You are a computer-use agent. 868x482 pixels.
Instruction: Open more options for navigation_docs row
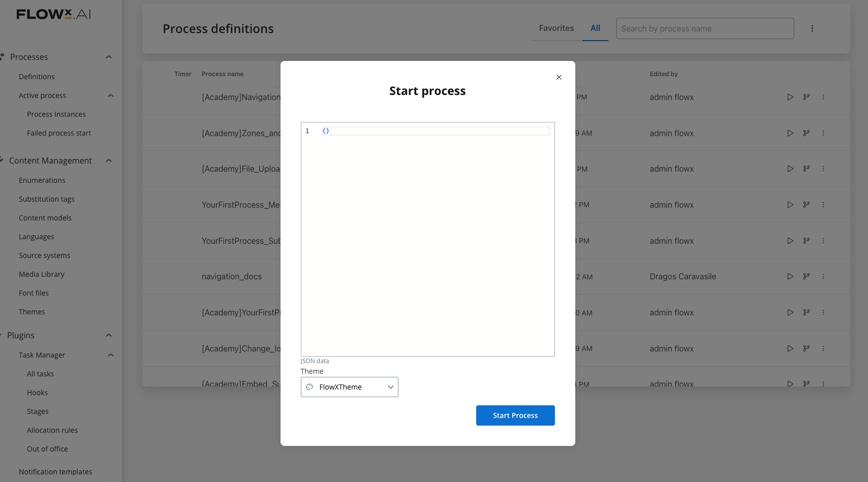823,276
